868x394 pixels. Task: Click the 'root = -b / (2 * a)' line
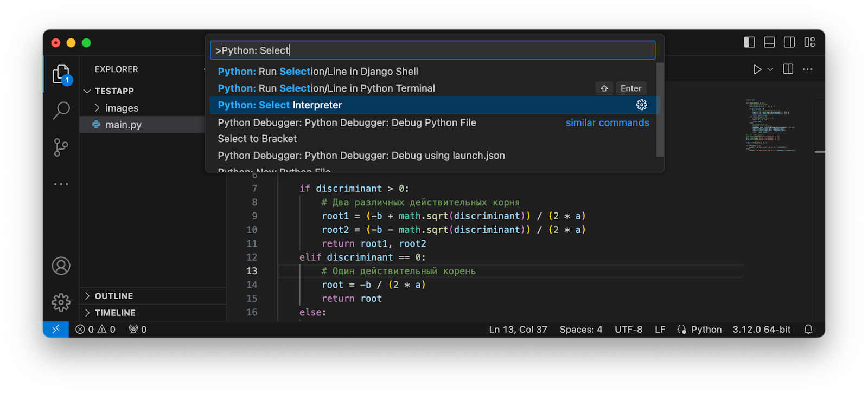click(x=373, y=285)
